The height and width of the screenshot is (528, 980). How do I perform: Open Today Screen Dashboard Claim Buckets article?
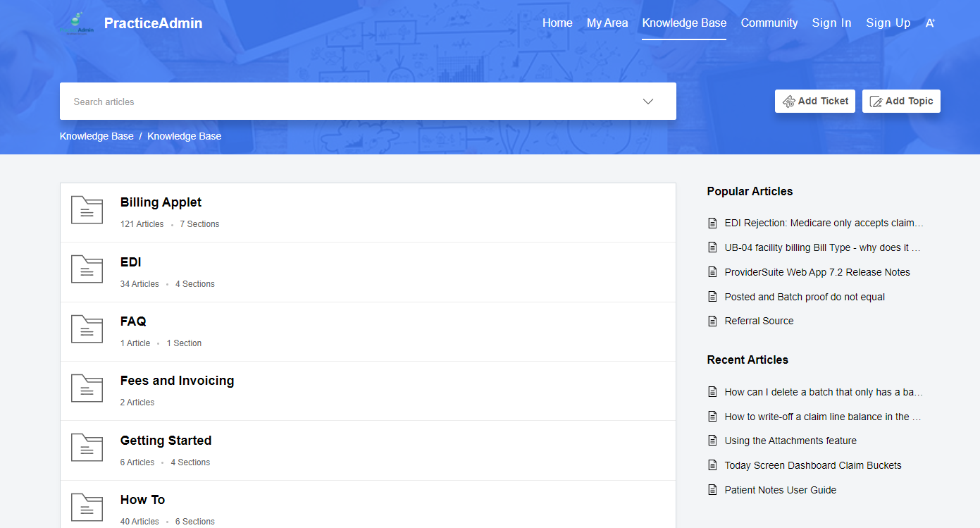813,465
